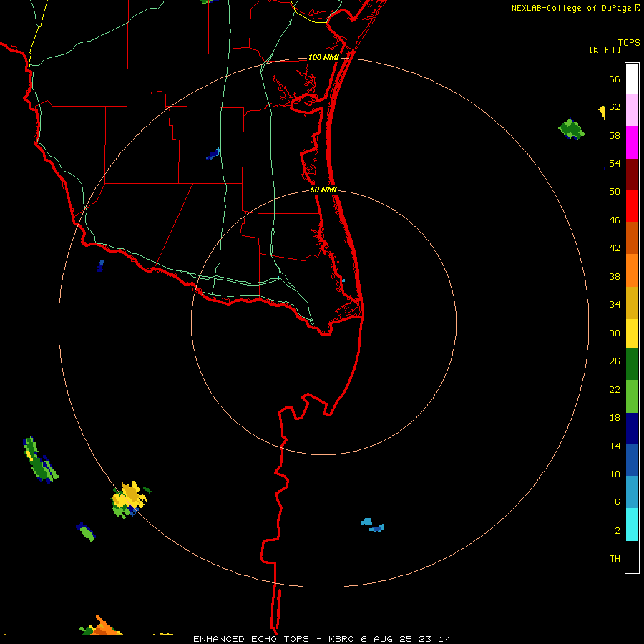The width and height of the screenshot is (644, 644).
Task: Click the "10" legend value
Action: pos(615,474)
